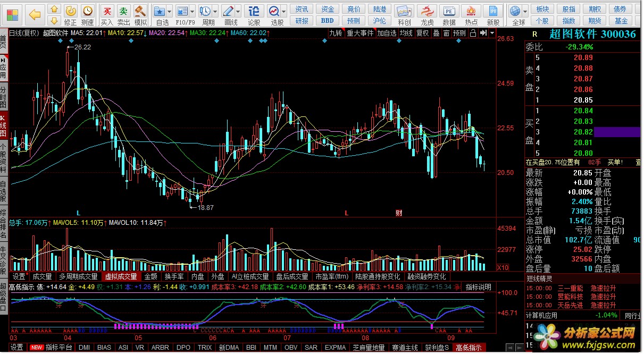Viewport: 644px width, 354px height.
Task: Click the red 财 financial event marker
Action: (x=399, y=213)
